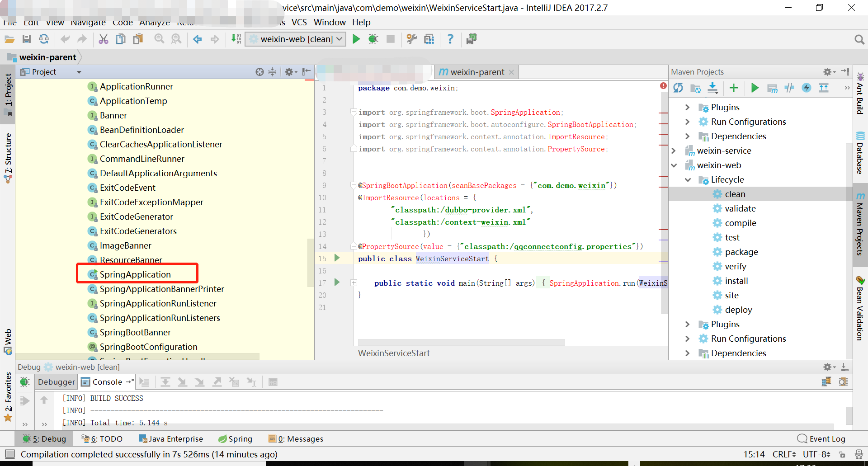
Task: Expand the folded main method on line 17
Action: click(x=354, y=283)
